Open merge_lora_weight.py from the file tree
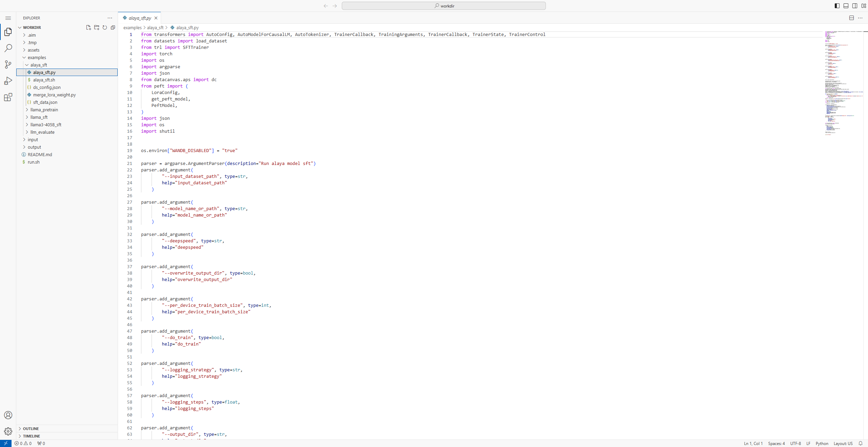868x447 pixels. 54,95
